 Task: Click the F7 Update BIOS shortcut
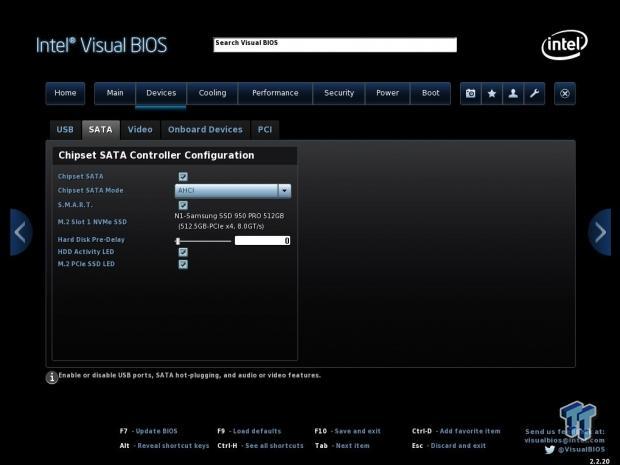[x=149, y=431]
